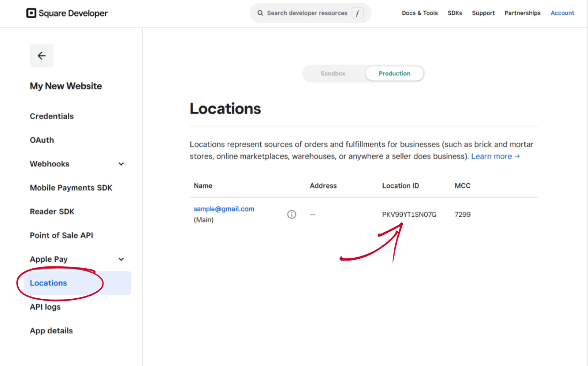Click the Search developer resources field

[307, 13]
